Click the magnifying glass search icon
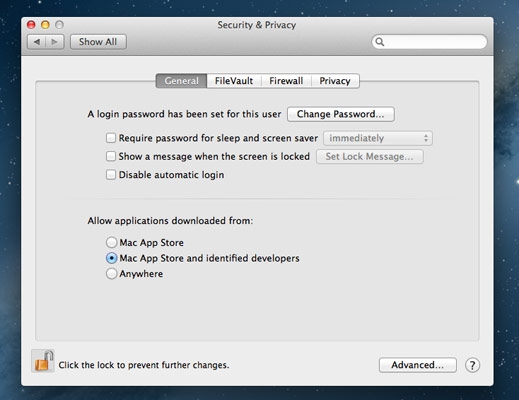The image size is (519, 400). 380,42
